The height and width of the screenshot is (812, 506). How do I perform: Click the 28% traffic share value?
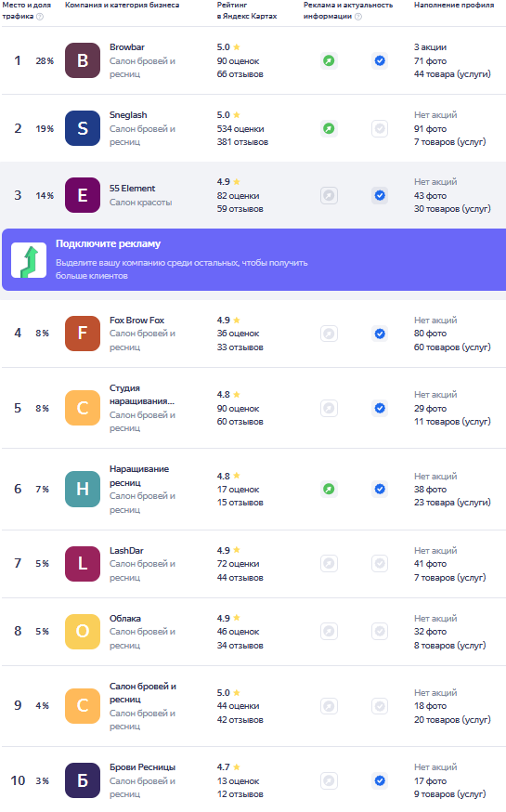(45, 61)
